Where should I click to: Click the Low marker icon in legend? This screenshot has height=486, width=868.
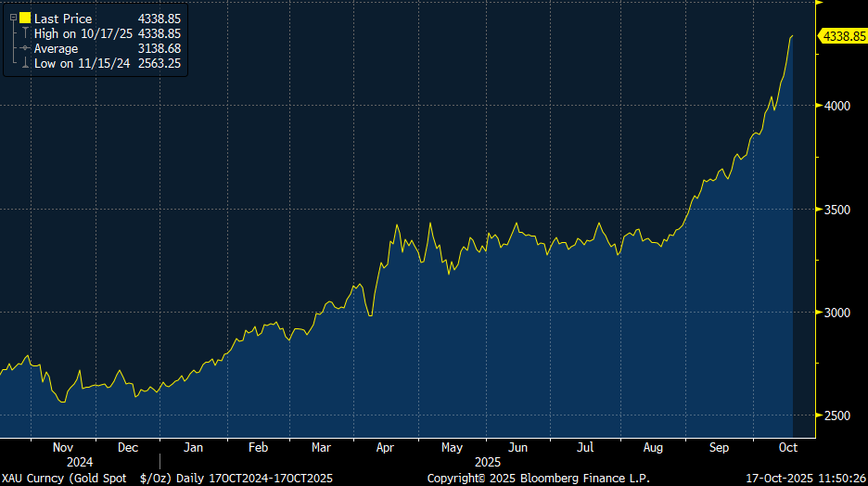(24, 63)
